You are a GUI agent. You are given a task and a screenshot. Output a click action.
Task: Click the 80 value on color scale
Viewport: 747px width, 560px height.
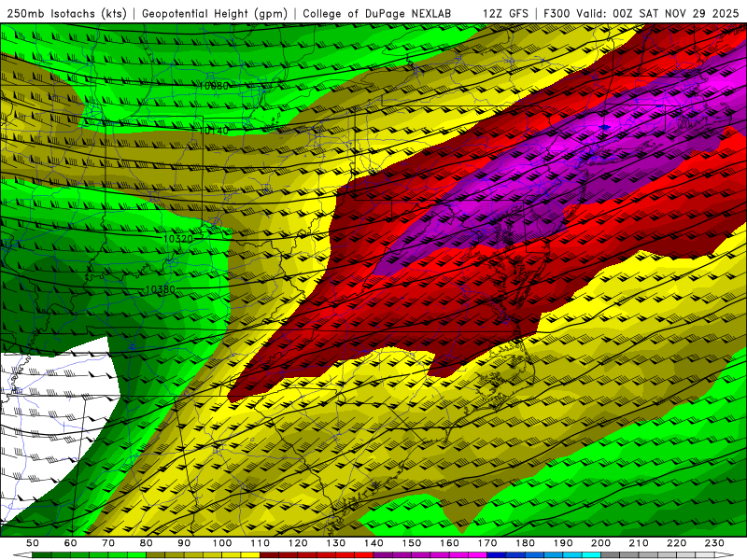click(147, 543)
